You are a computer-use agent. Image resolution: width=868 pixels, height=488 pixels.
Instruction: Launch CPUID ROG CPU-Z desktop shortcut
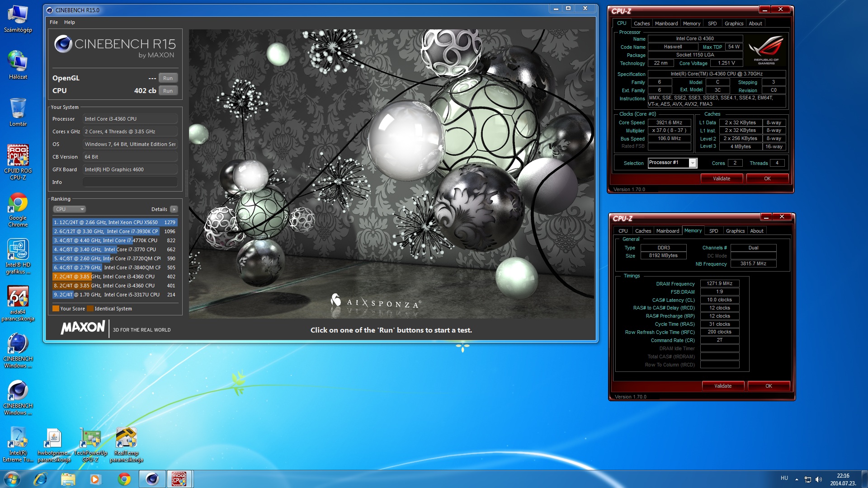click(x=18, y=162)
